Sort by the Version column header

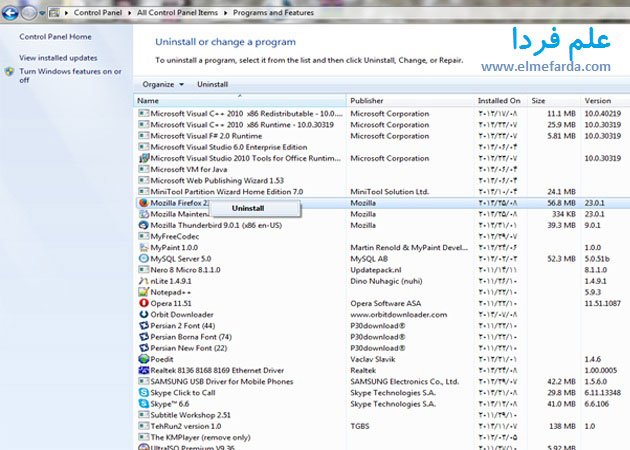(605, 100)
